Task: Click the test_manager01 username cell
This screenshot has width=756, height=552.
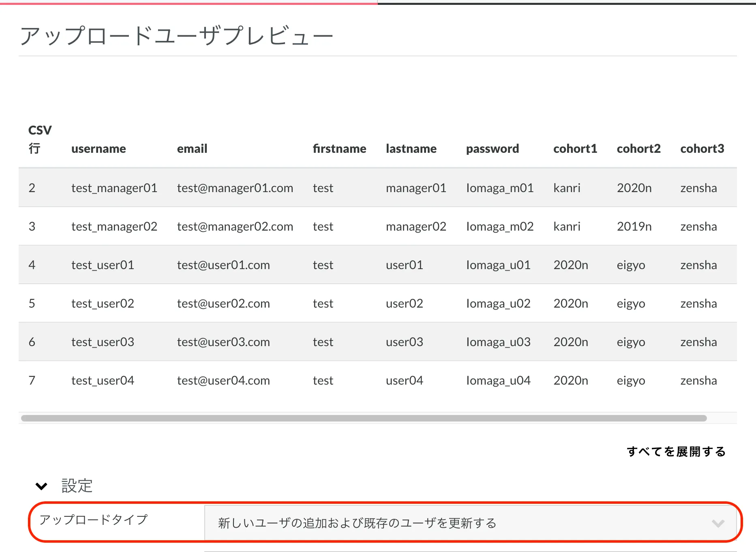Action: [114, 188]
